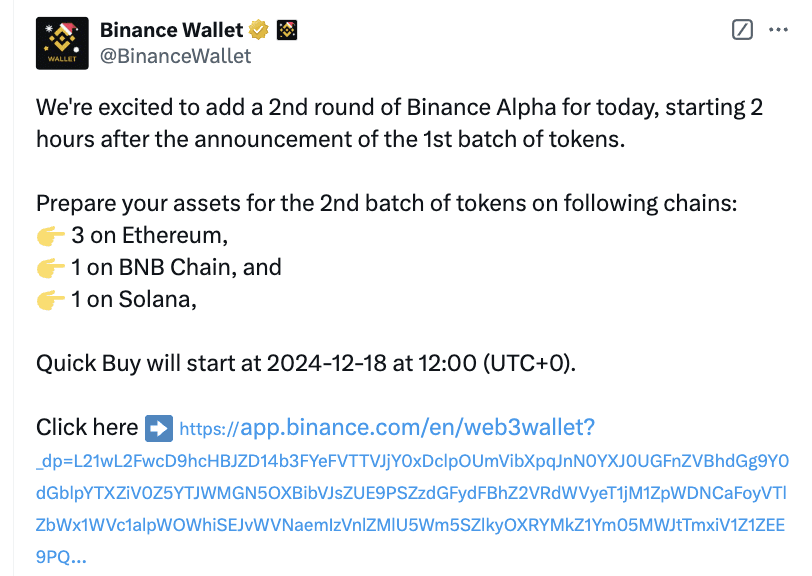Click the Binance affiliate badge icon
The width and height of the screenshot is (812, 576).
click(x=287, y=30)
